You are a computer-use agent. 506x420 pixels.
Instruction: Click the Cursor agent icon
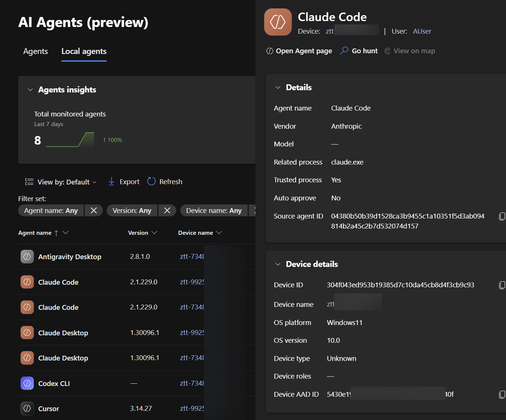27,409
